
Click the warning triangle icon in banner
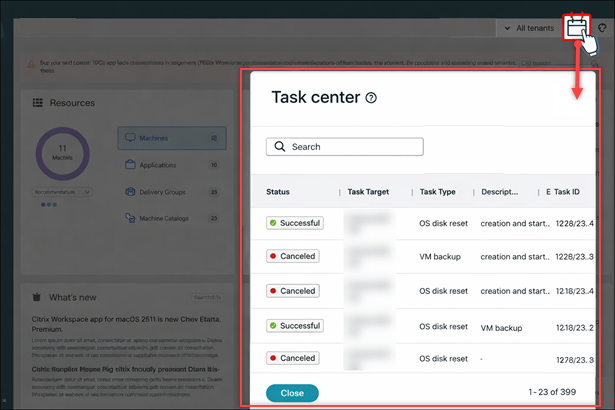(x=31, y=64)
